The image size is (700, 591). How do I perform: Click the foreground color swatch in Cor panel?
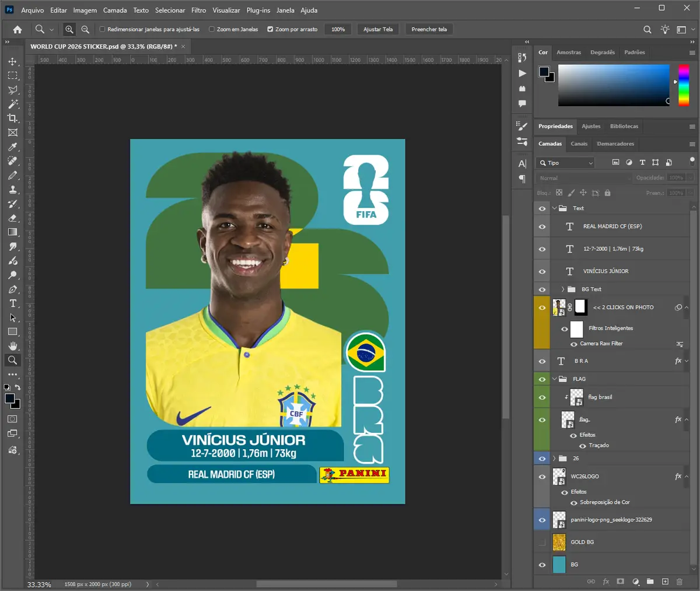pos(544,71)
